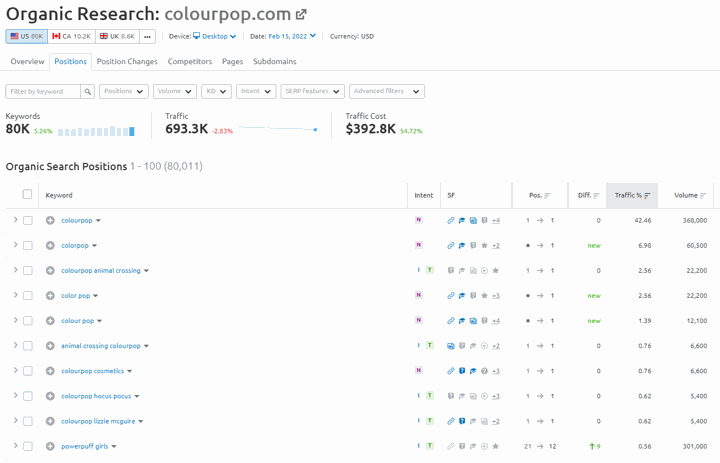Sort by the Traffic % column header
This screenshot has height=463, width=720.
[x=632, y=196]
